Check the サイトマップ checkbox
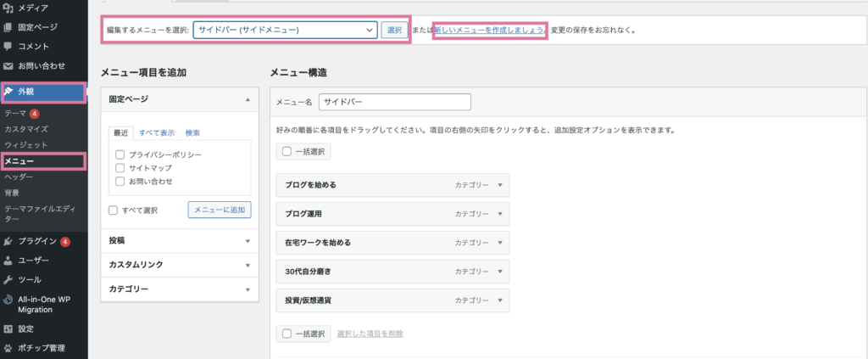Viewport: 868px width, 359px height. pyautogui.click(x=119, y=168)
